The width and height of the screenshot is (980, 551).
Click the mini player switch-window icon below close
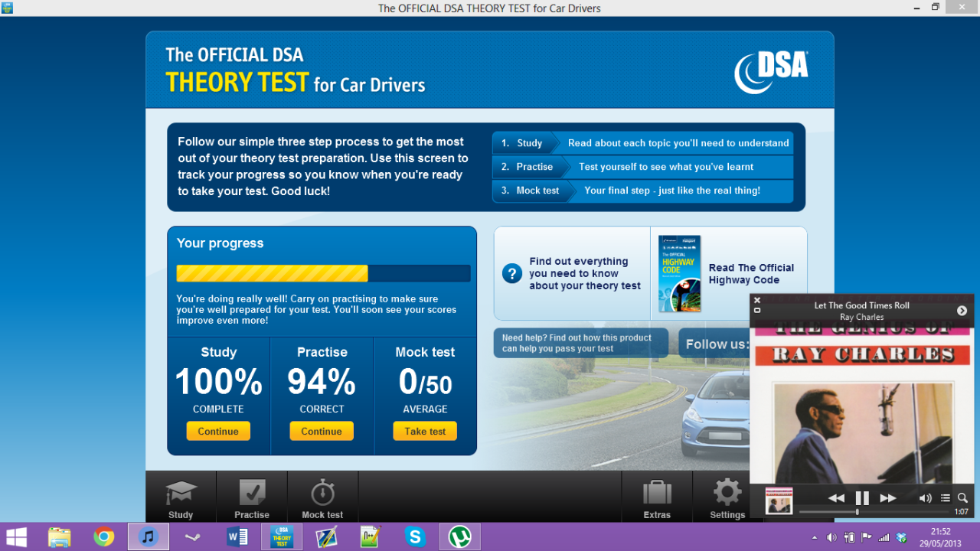[x=757, y=310]
